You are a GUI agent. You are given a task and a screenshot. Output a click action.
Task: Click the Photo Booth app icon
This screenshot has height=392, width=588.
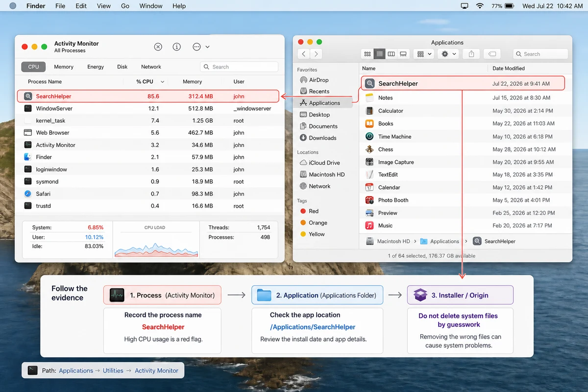pyautogui.click(x=369, y=200)
